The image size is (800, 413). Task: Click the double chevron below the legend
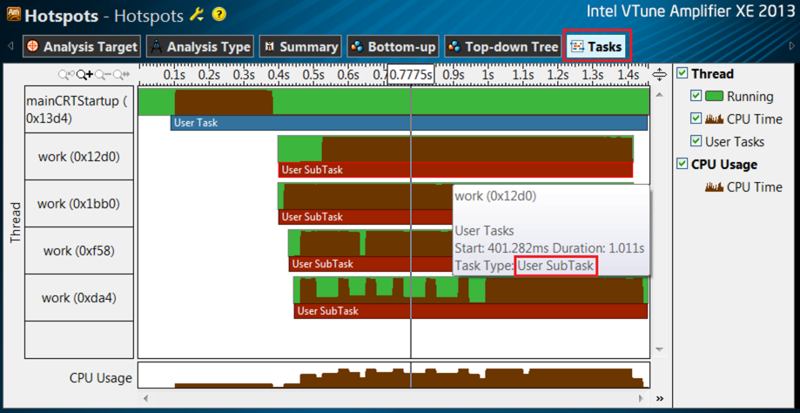[660, 398]
